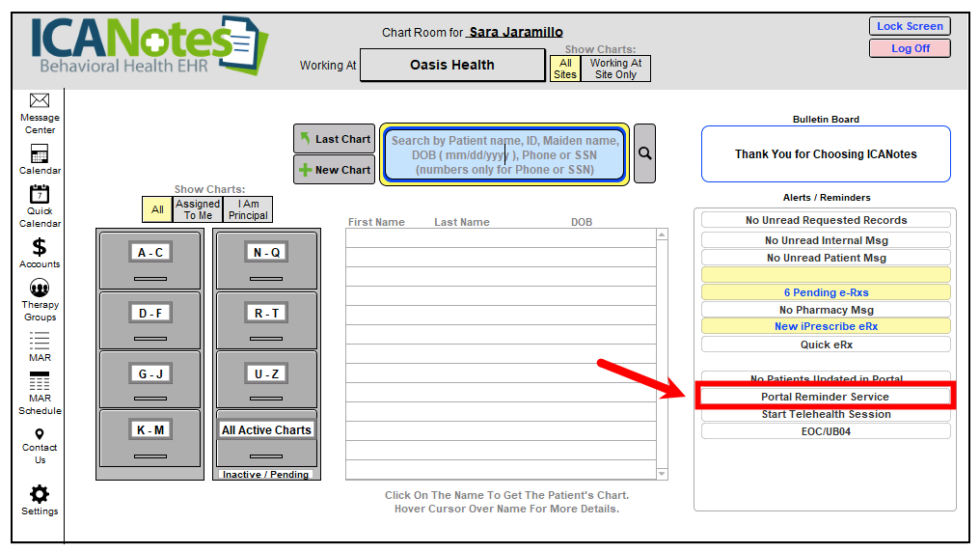Click the Contact Us location pin icon

tap(40, 434)
